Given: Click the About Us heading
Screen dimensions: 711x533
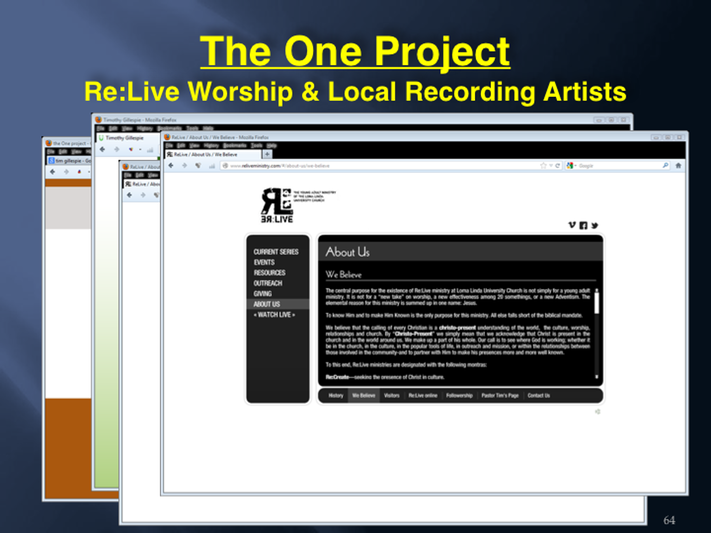Looking at the screenshot, I should 347,252.
